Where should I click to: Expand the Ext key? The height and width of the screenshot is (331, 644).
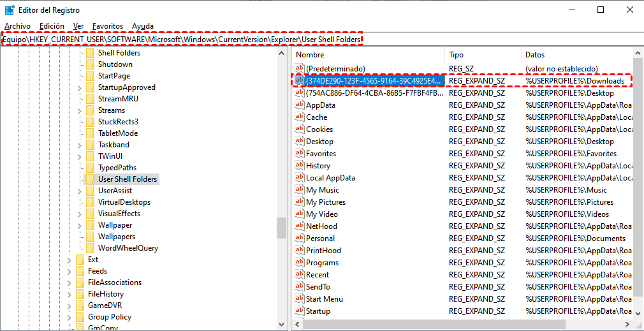[x=70, y=260]
